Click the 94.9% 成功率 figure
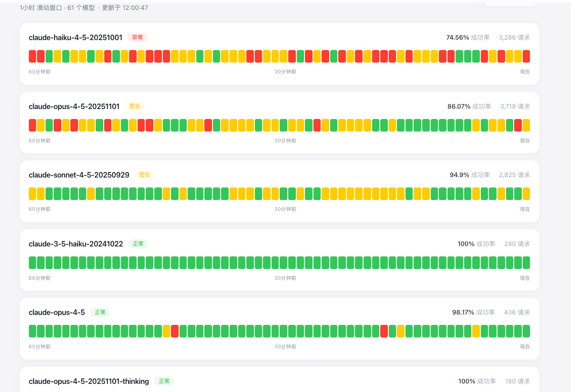The image size is (571, 392). click(470, 175)
